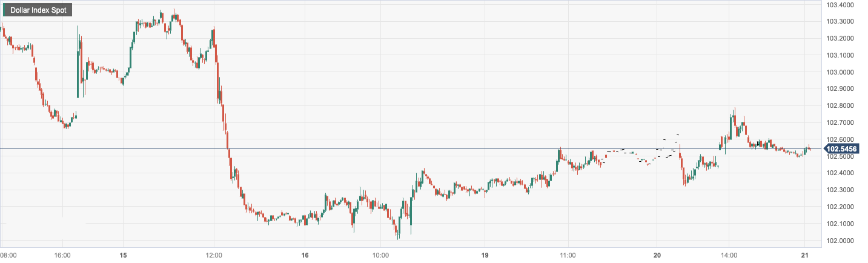Click the 08:00 time axis label

(x=8, y=255)
